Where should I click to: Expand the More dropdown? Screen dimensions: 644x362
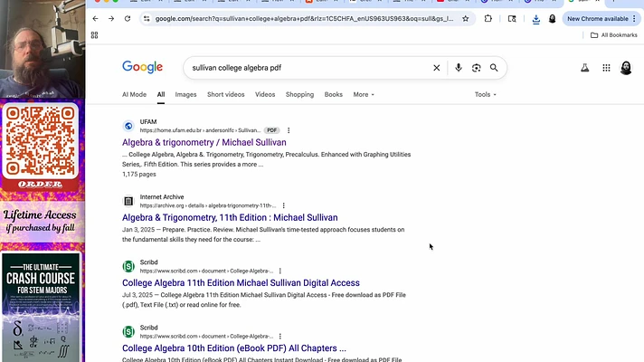pos(364,94)
